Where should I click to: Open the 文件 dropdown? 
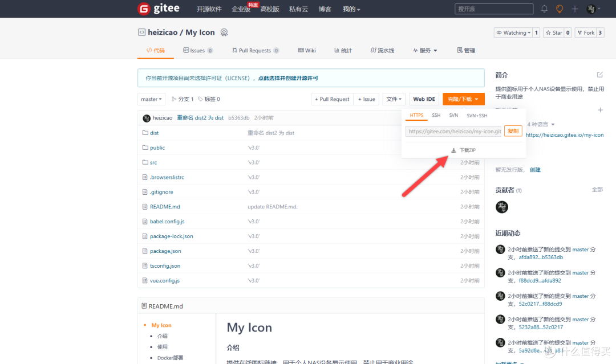click(394, 99)
